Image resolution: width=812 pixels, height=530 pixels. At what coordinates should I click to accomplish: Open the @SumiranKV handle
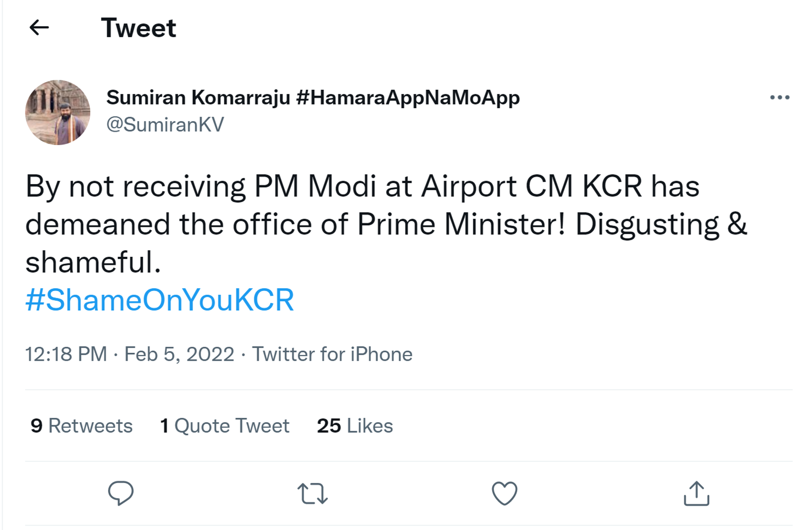click(165, 125)
